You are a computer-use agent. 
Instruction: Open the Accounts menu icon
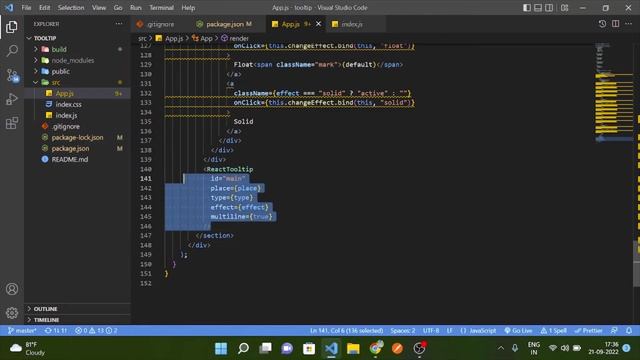[x=12, y=289]
